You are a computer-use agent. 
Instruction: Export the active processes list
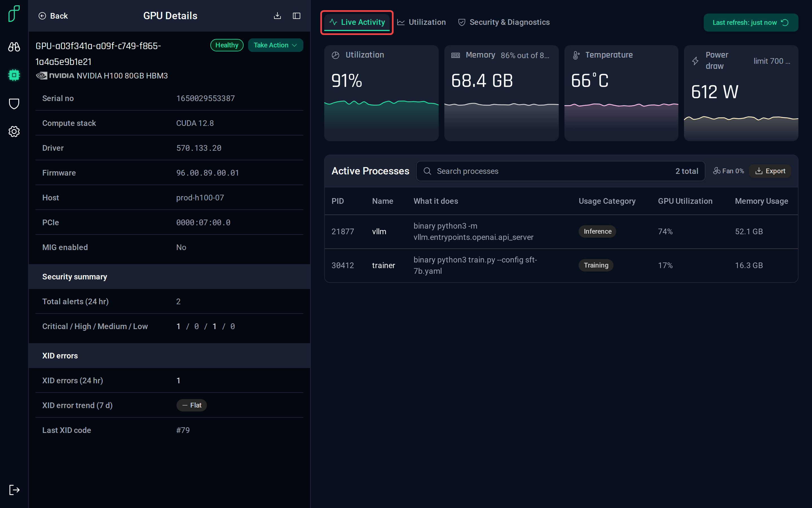click(770, 171)
